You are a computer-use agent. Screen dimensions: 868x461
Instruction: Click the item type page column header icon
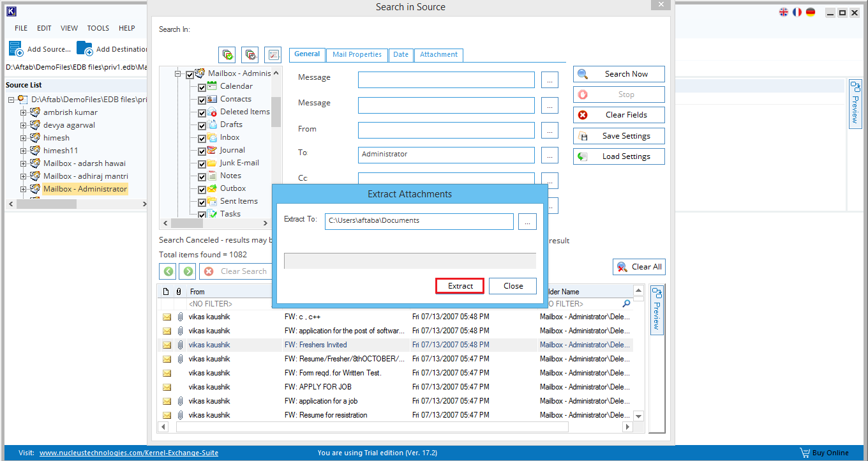166,291
